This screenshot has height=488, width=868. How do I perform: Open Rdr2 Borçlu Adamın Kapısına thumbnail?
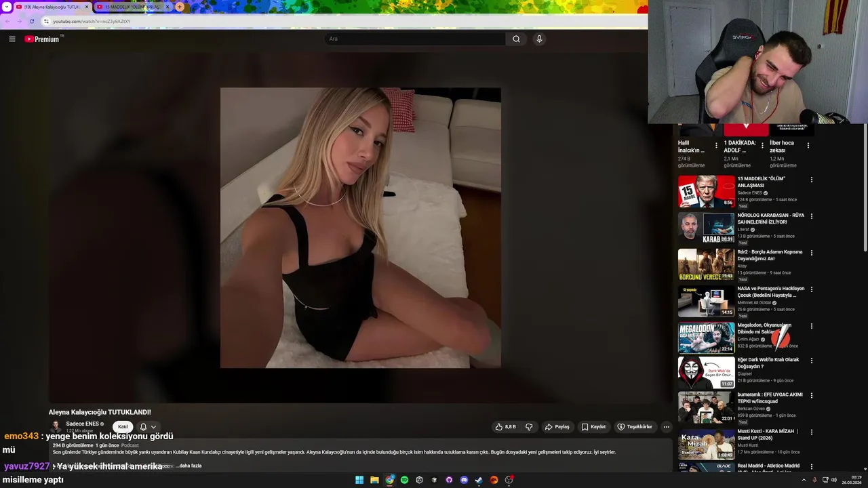[706, 265]
